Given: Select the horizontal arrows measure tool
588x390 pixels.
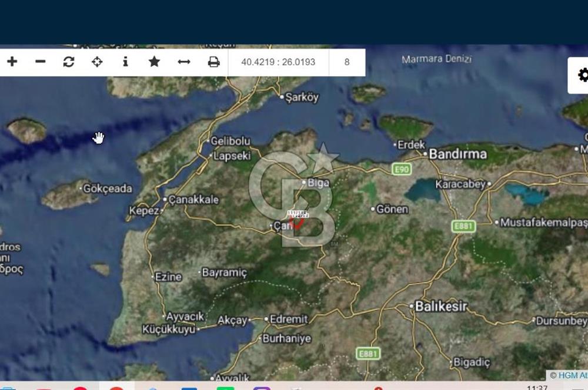Looking at the screenshot, I should tap(183, 62).
